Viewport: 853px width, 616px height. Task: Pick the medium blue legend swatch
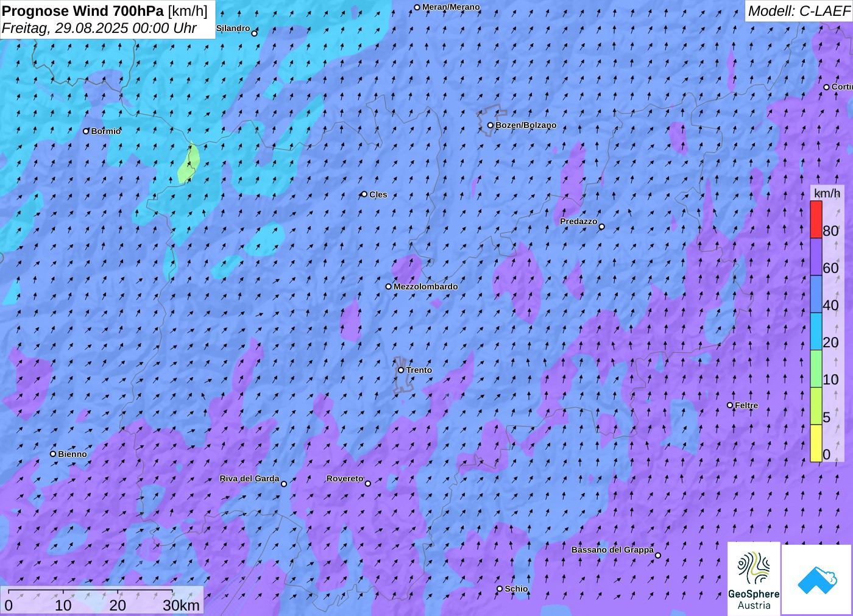(x=816, y=294)
